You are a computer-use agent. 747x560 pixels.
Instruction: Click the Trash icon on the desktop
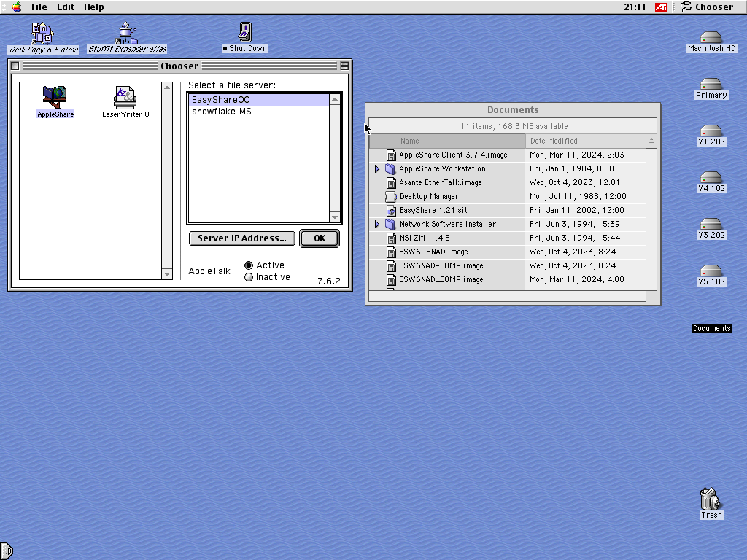tap(711, 499)
